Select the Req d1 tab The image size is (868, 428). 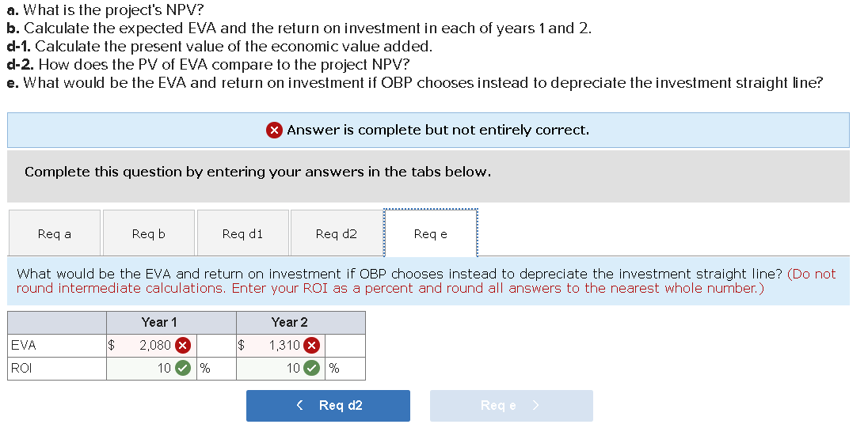point(242,233)
